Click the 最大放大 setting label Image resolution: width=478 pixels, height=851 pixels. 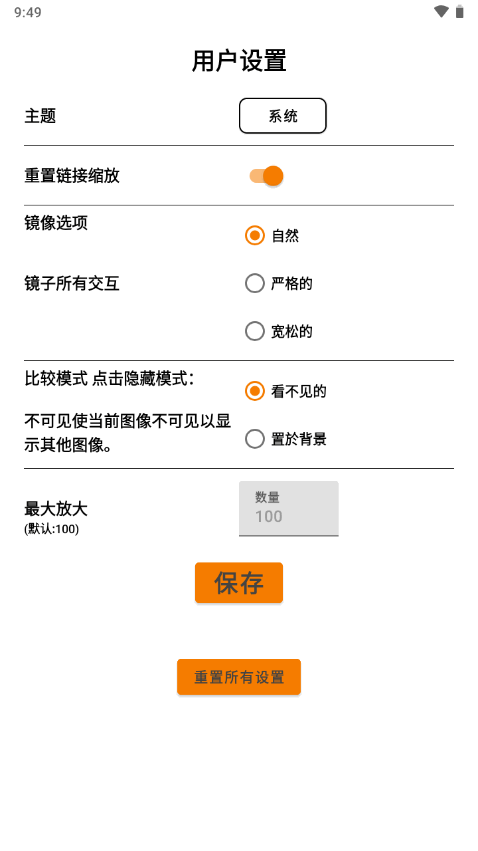(x=56, y=509)
